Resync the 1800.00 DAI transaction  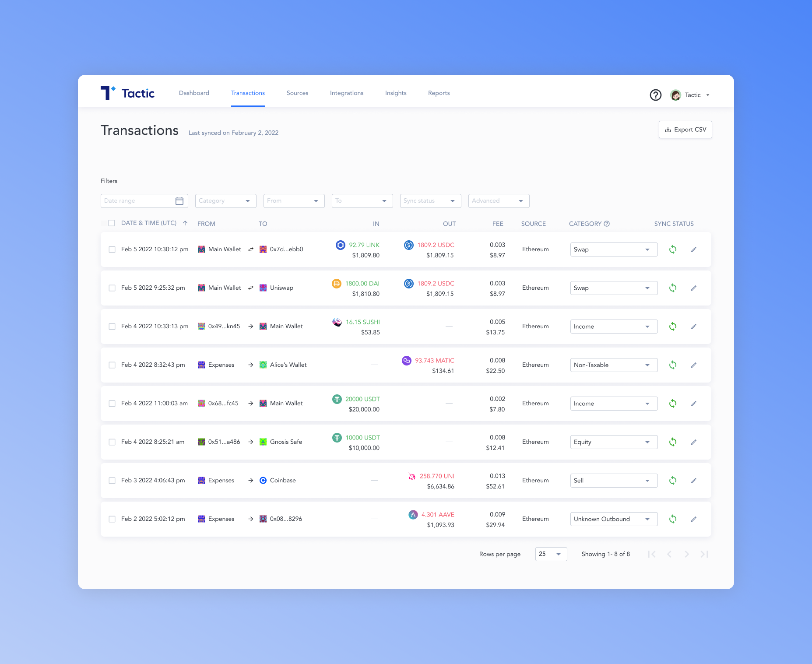click(673, 288)
